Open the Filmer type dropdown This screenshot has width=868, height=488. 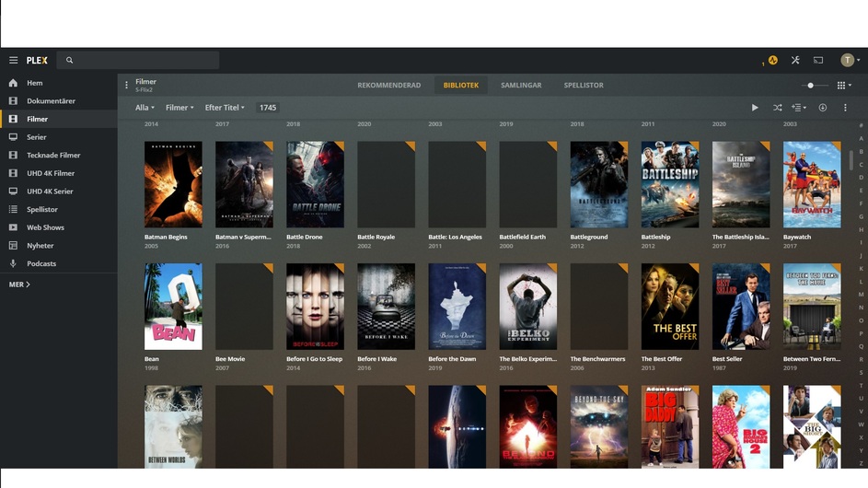pos(179,108)
